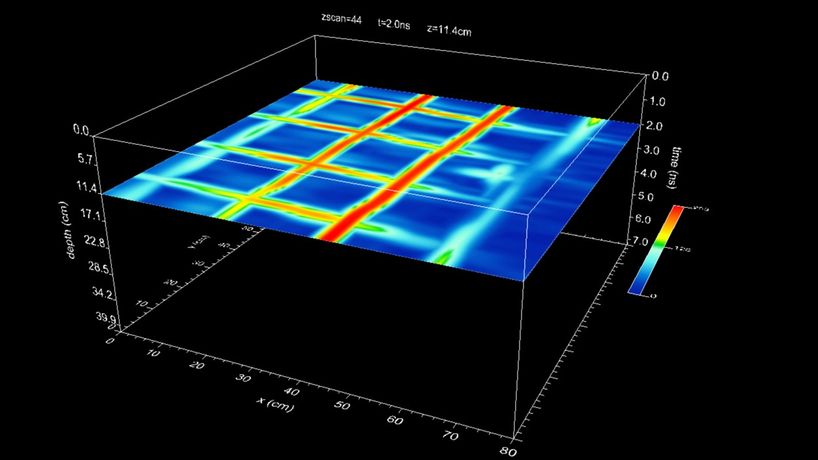
Task: Click the 60 tick on x axis
Action: (x=395, y=420)
